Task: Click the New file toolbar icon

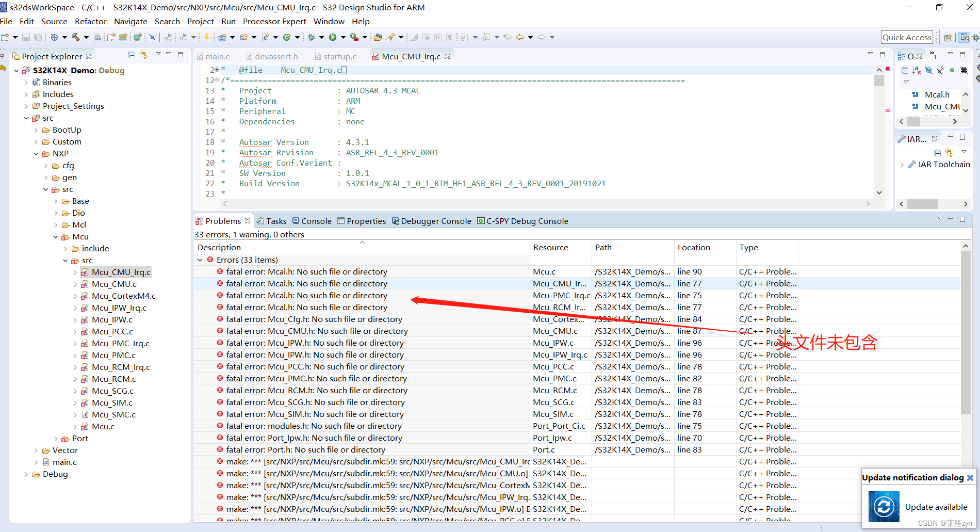Action: pyautogui.click(x=5, y=37)
